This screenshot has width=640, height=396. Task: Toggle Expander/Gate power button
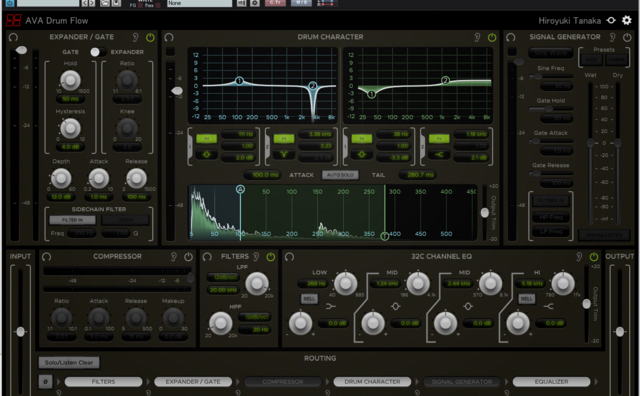[150, 38]
